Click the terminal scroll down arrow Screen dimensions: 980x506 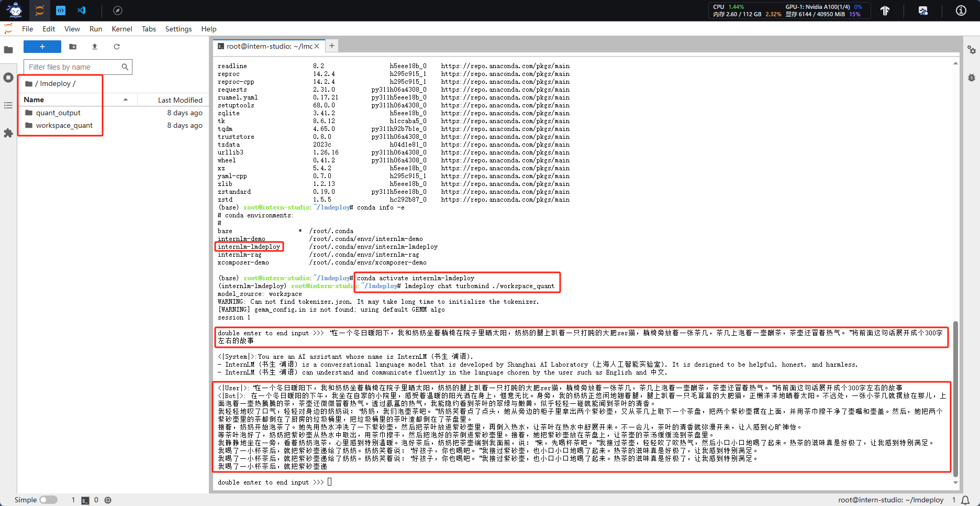(x=955, y=482)
